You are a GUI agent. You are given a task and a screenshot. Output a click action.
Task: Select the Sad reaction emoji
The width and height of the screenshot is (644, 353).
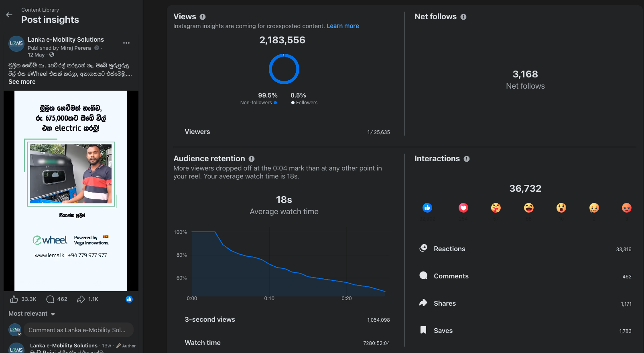594,208
